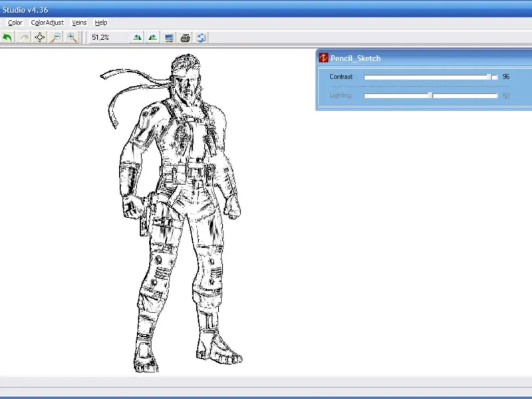Viewport: 532px width, 399px height.
Task: Open the ColorAdjust menu
Action: tap(47, 23)
